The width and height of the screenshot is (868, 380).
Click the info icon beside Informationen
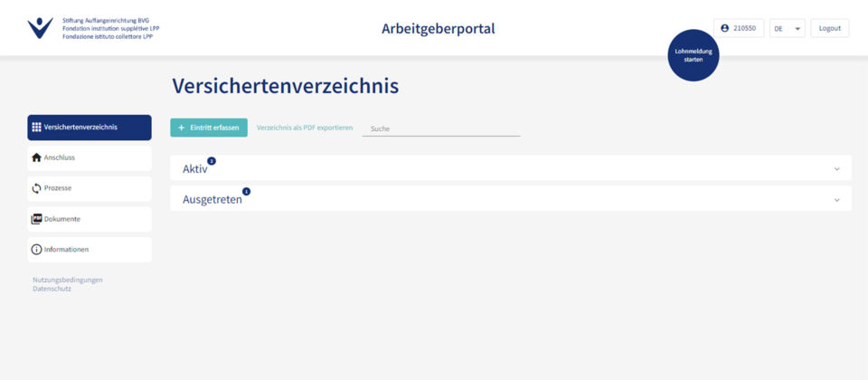click(x=36, y=250)
